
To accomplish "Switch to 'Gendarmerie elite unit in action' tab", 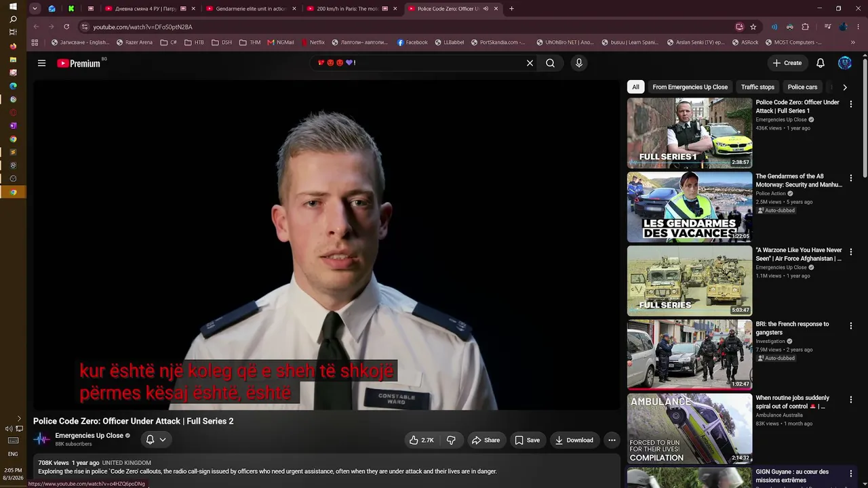I will [x=250, y=9].
